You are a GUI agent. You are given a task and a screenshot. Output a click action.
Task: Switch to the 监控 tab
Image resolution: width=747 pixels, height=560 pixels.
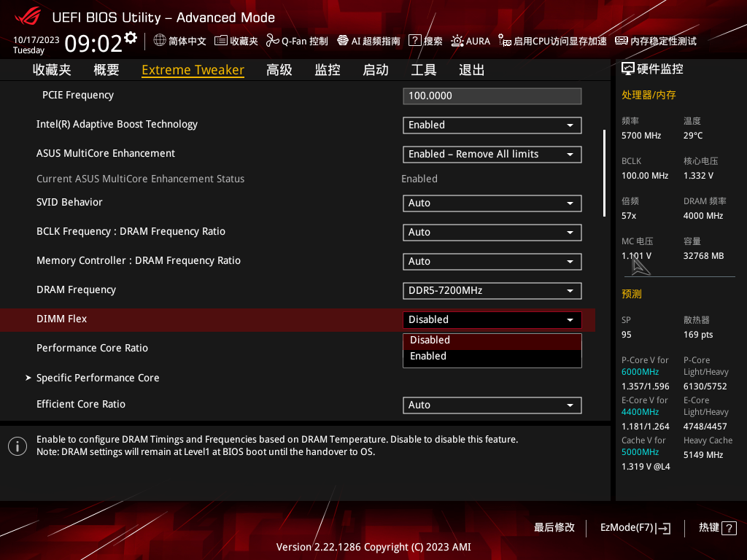pyautogui.click(x=328, y=70)
